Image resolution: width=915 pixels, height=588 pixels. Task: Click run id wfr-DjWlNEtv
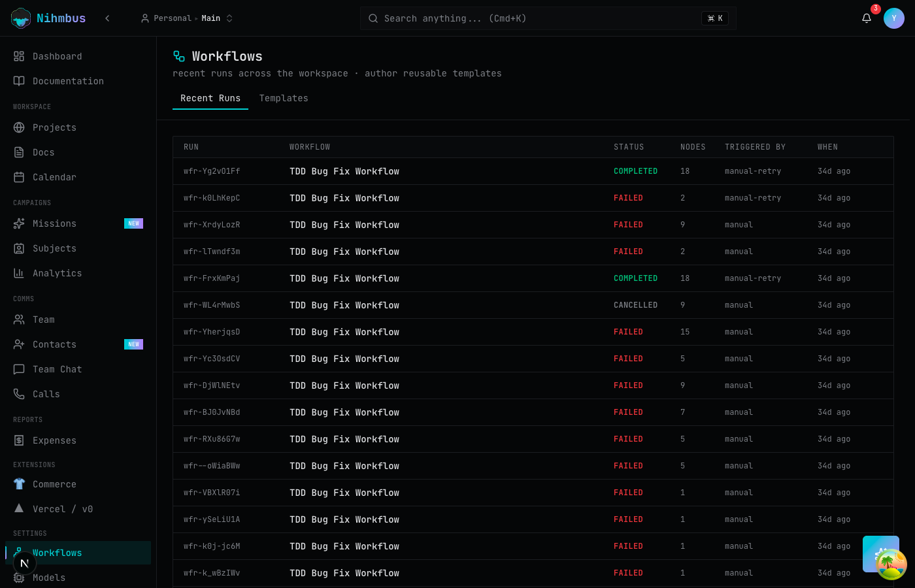coord(212,385)
